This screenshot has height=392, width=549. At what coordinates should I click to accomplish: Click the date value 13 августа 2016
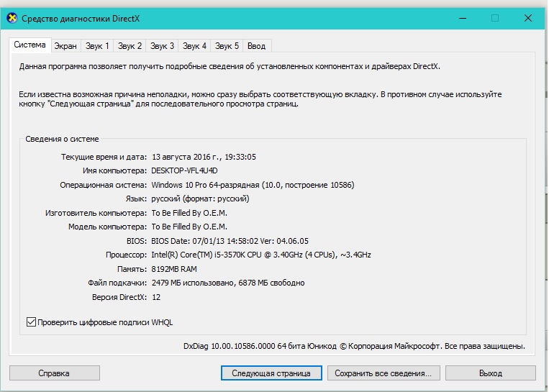204,157
